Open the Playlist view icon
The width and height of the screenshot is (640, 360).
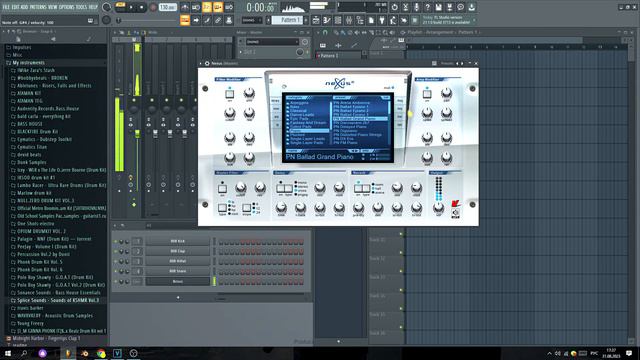[x=316, y=20]
